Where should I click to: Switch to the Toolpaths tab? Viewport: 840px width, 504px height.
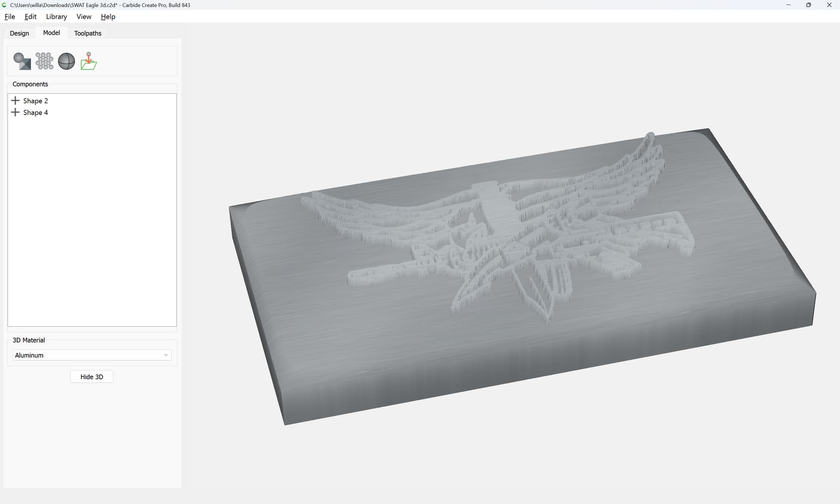click(87, 33)
